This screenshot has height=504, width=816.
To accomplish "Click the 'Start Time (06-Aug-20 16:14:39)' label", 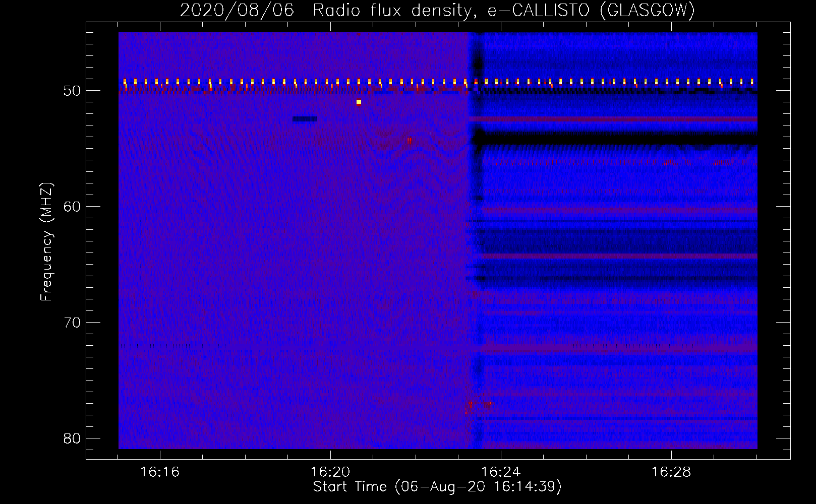I will (437, 487).
